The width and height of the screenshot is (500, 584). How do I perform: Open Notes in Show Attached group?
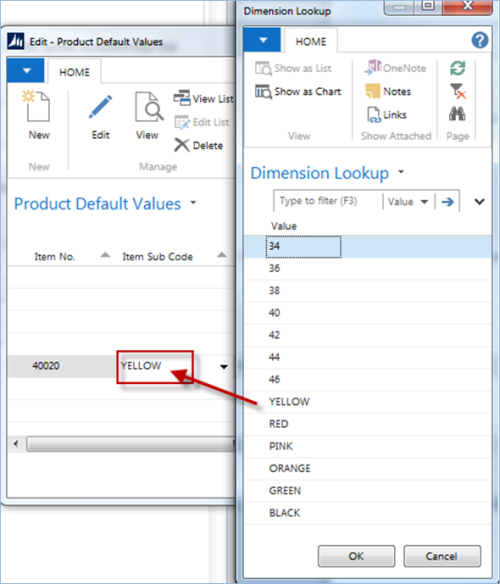point(388,91)
